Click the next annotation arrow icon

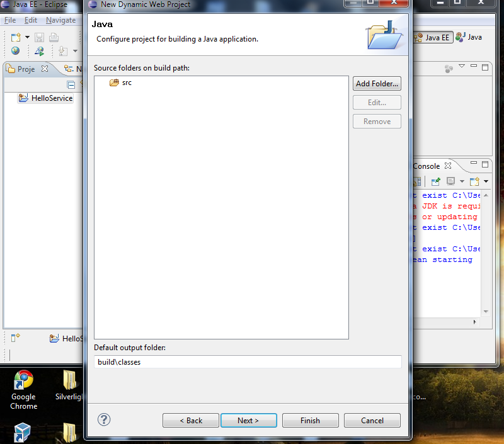point(63,51)
